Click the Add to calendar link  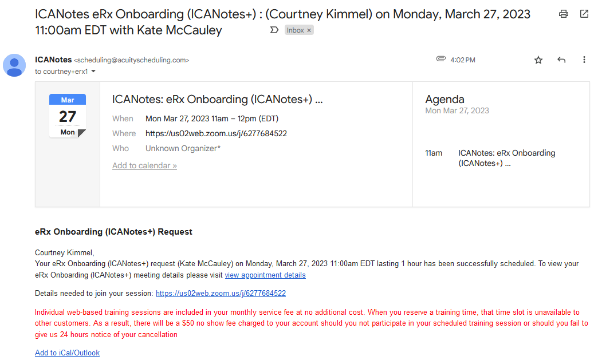144,165
